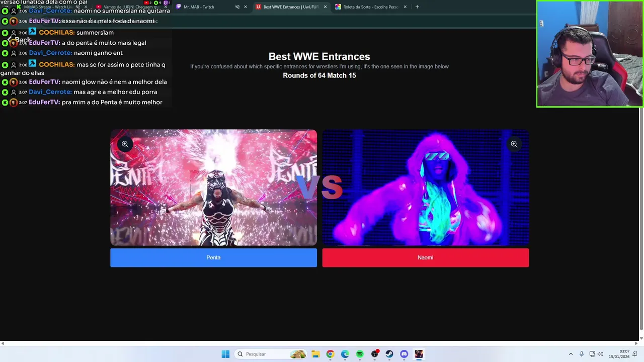Zoom into the Naomi entrance image
The width and height of the screenshot is (644, 362).
[x=514, y=144]
